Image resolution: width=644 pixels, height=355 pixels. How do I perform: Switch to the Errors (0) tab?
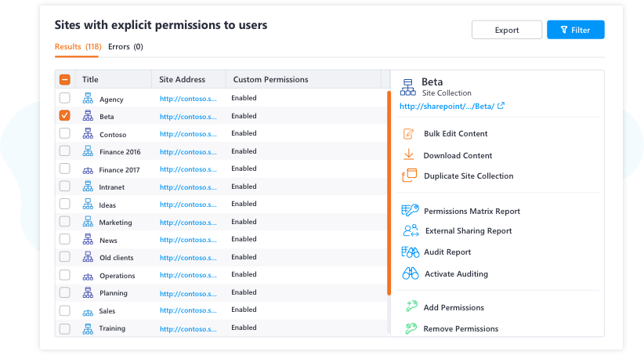coord(125,46)
